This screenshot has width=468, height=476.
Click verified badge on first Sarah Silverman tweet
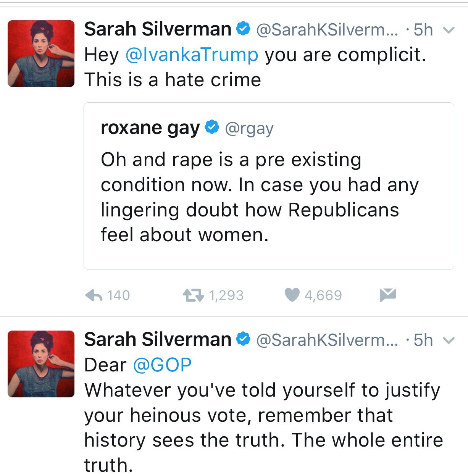point(243,29)
